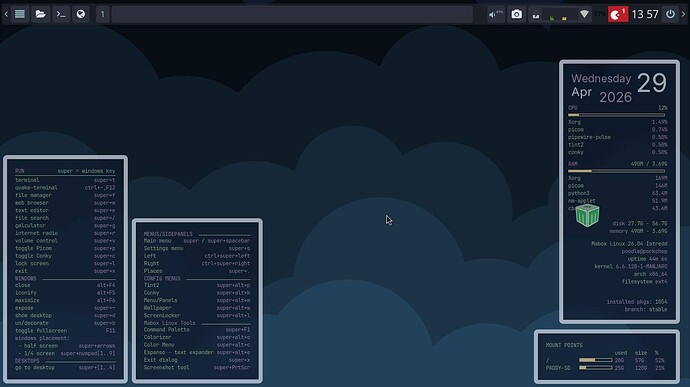
Task: Click the 'MOUNT POINTS' heading
Action: click(x=564, y=345)
